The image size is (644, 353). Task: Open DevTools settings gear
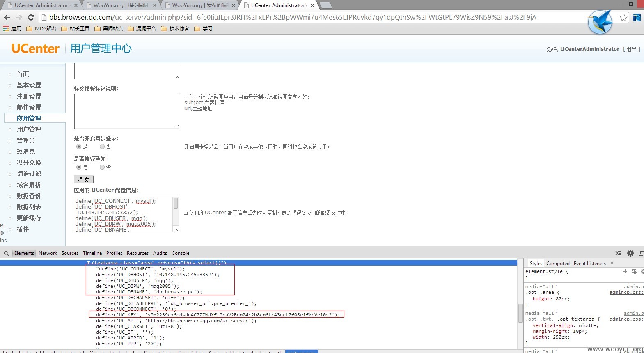(630, 253)
